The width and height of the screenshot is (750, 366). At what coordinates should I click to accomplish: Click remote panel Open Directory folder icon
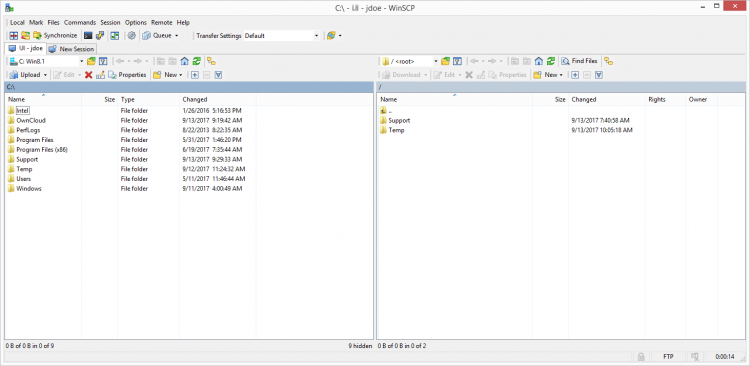point(446,61)
